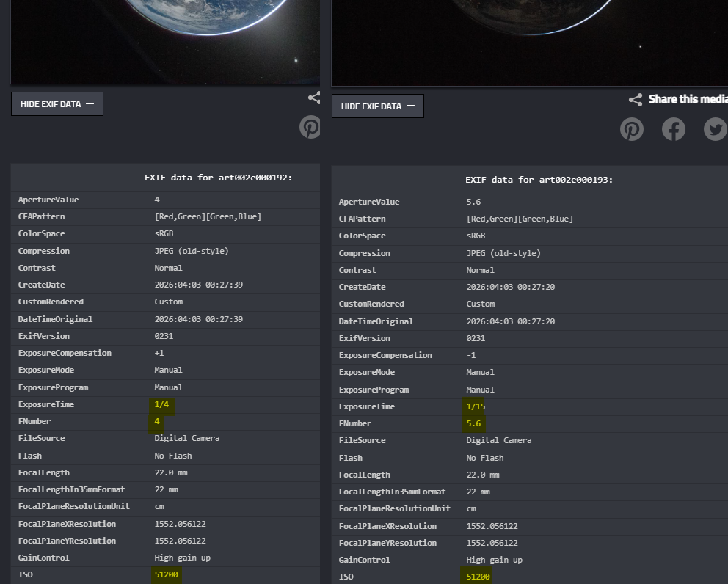The width and height of the screenshot is (728, 584).
Task: Click left table CFAPattern value
Action: pyautogui.click(x=208, y=216)
